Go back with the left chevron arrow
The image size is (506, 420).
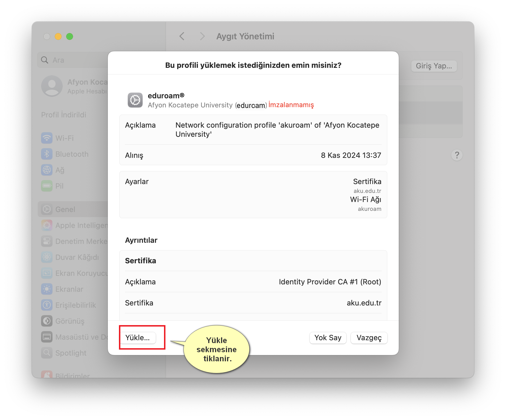[x=182, y=36]
